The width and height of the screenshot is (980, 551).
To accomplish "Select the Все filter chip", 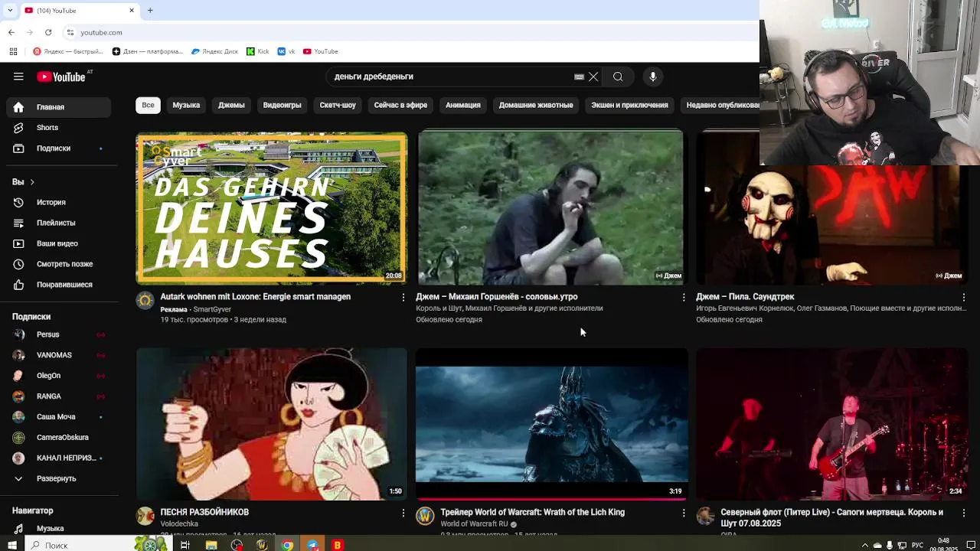I will 148,105.
